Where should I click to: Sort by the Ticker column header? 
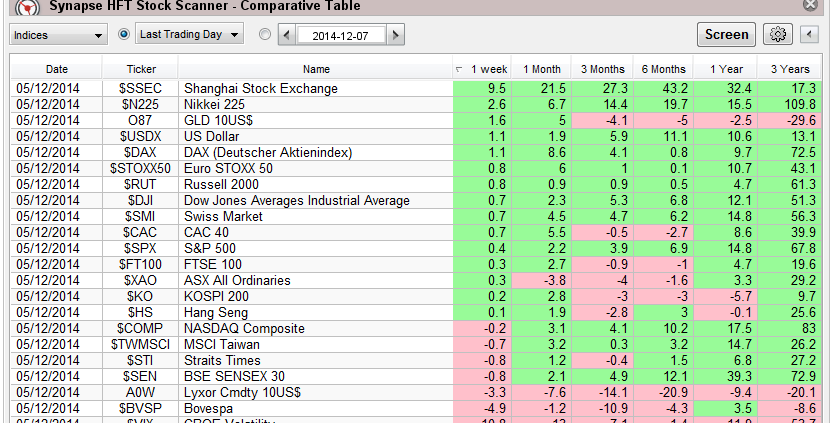(141, 69)
